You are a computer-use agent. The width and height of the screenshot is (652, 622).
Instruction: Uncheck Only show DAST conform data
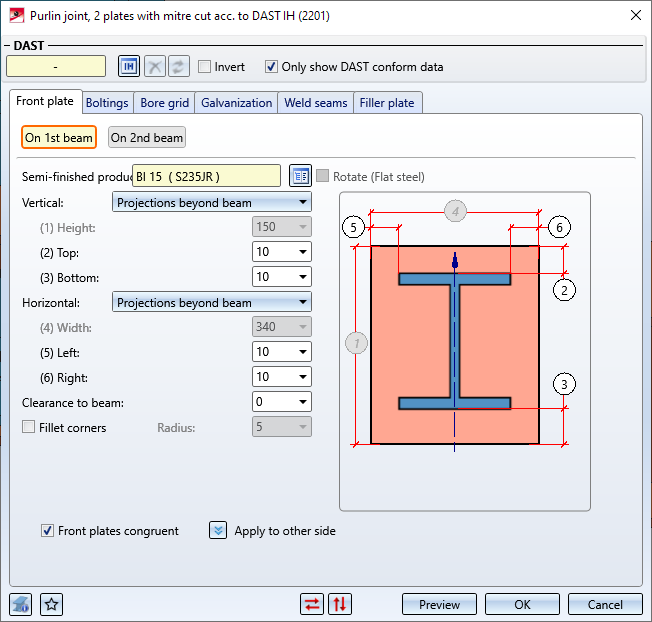pyautogui.click(x=271, y=67)
